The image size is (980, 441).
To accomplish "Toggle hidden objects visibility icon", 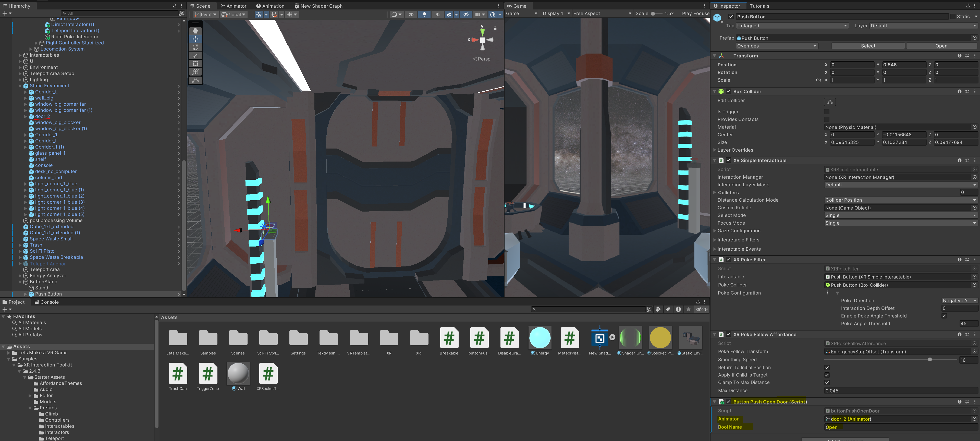I will click(x=466, y=15).
